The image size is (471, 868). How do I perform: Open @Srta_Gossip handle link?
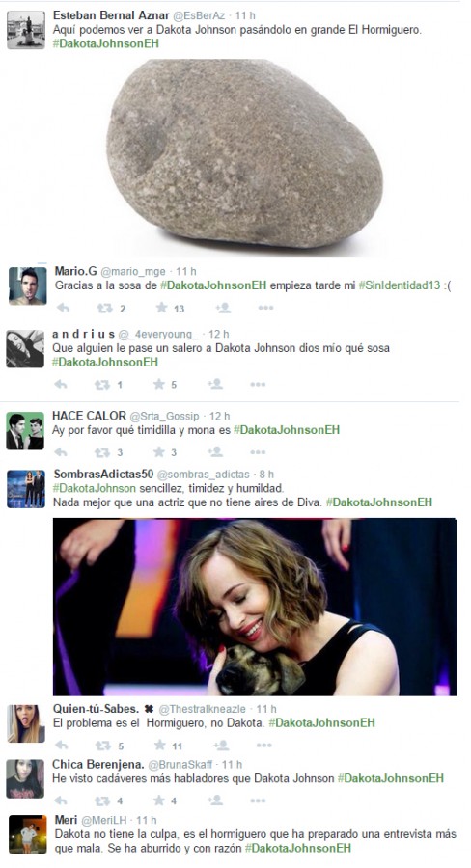(164, 416)
